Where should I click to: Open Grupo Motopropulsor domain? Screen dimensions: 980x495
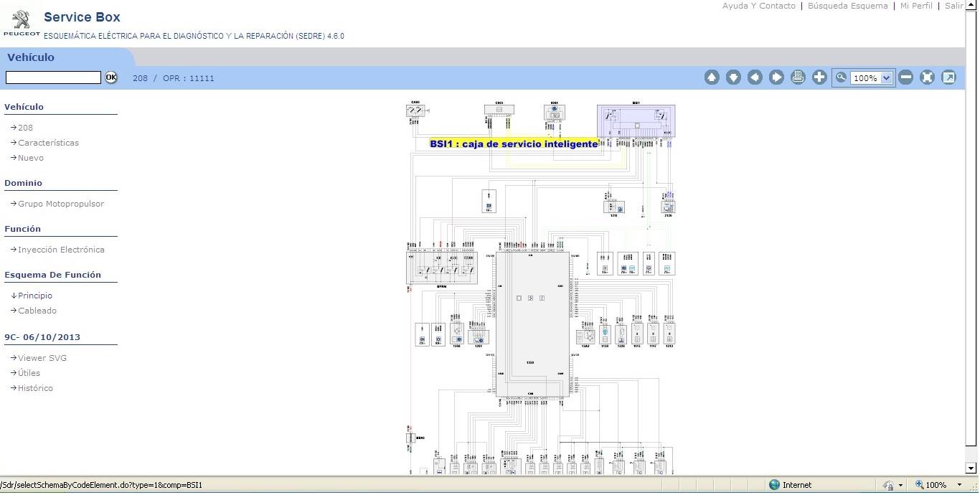[x=61, y=204]
